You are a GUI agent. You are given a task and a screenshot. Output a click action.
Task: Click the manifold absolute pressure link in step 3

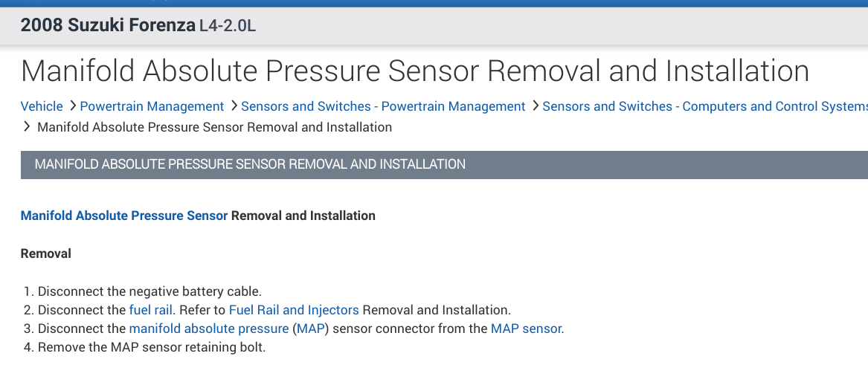[x=209, y=329]
